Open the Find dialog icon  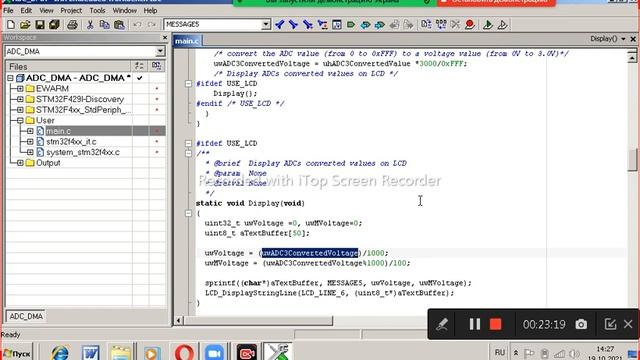point(308,24)
